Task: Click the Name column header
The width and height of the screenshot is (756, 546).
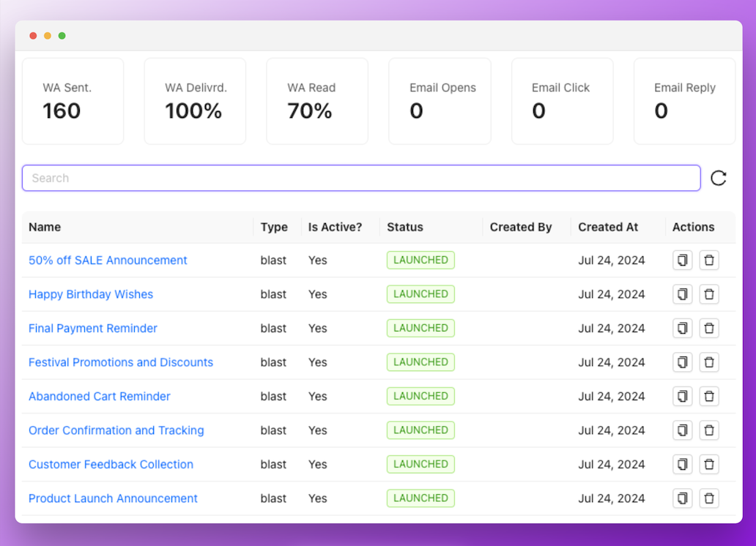Action: (45, 227)
